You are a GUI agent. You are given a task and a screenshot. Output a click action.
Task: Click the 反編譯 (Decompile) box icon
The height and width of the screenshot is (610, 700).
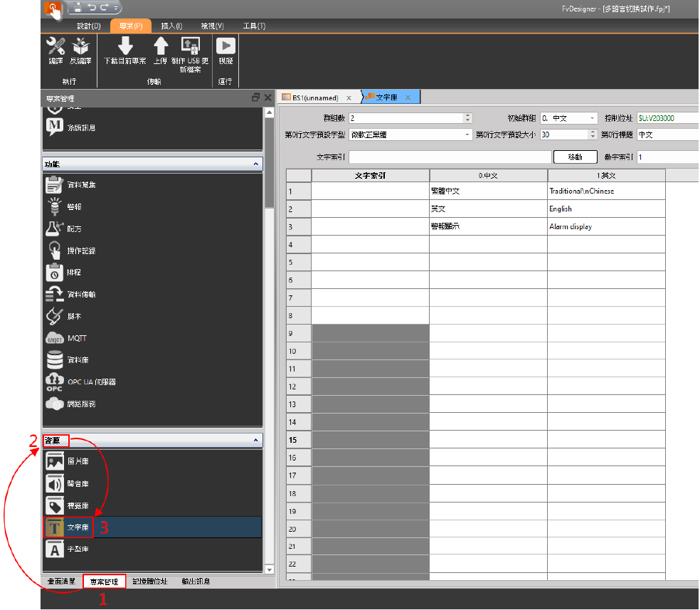click(80, 47)
